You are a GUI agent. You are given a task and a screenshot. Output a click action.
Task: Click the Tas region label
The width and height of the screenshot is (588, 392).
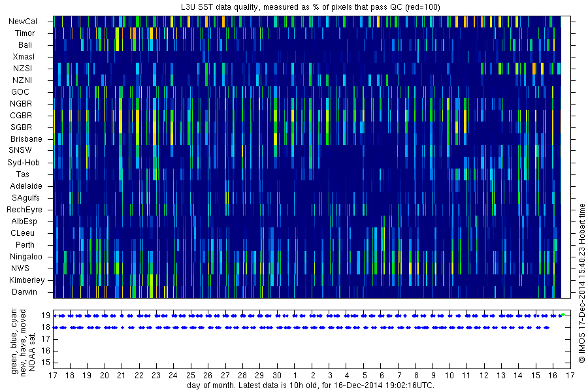tap(22, 174)
